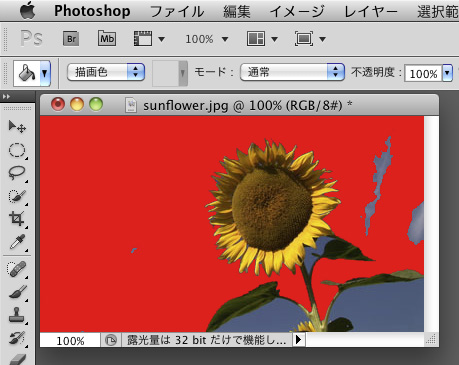The width and height of the screenshot is (459, 365).
Task: Click the 露光量は 32 bit status text
Action: pos(207,340)
